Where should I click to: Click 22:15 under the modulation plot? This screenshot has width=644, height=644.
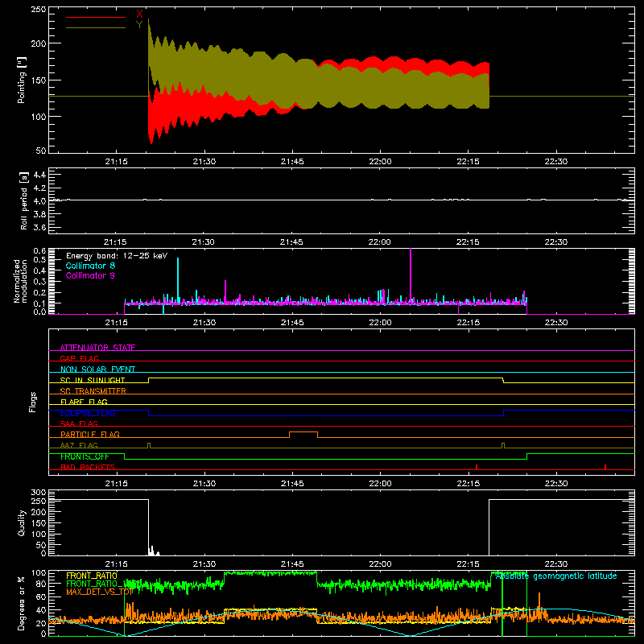pos(468,323)
